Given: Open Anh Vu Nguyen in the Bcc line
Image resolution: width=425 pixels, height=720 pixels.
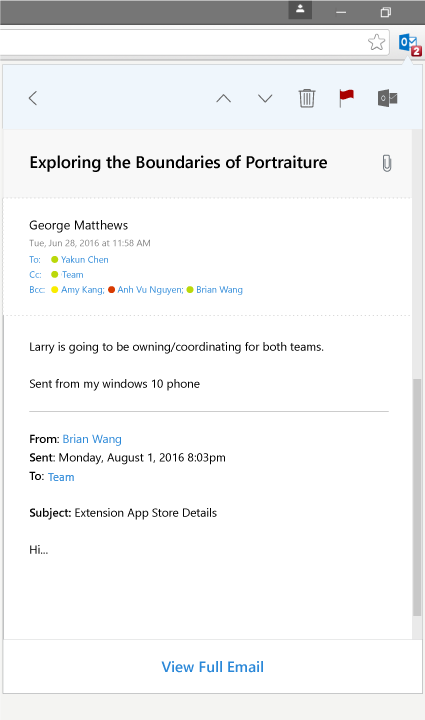Looking at the screenshot, I should 150,290.
